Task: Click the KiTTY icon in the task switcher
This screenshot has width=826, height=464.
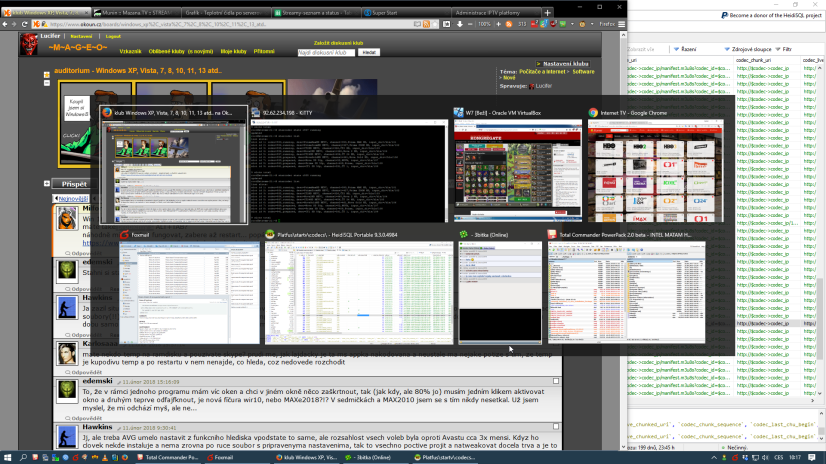Action: [x=255, y=113]
